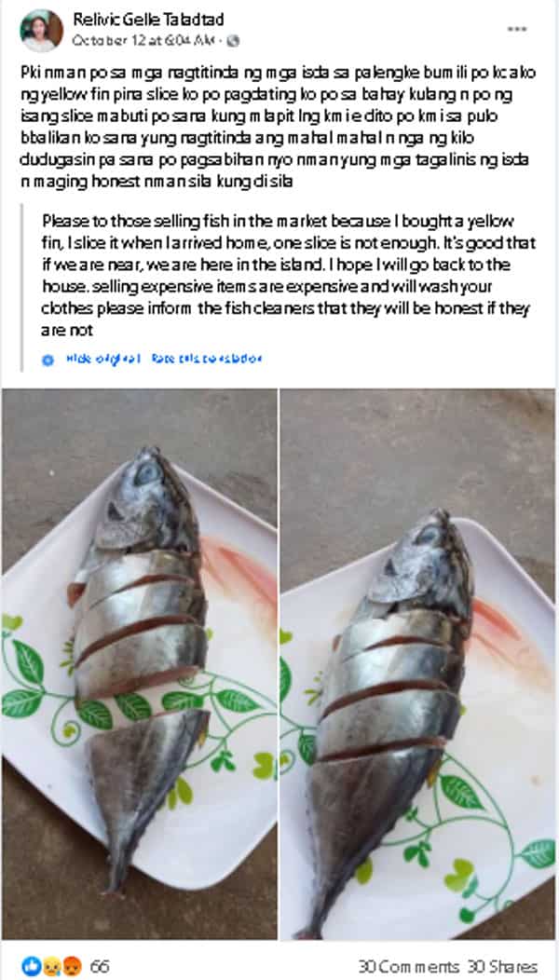This screenshot has width=559, height=980.
Task: Open the left sliced fish photo
Action: 139,664
